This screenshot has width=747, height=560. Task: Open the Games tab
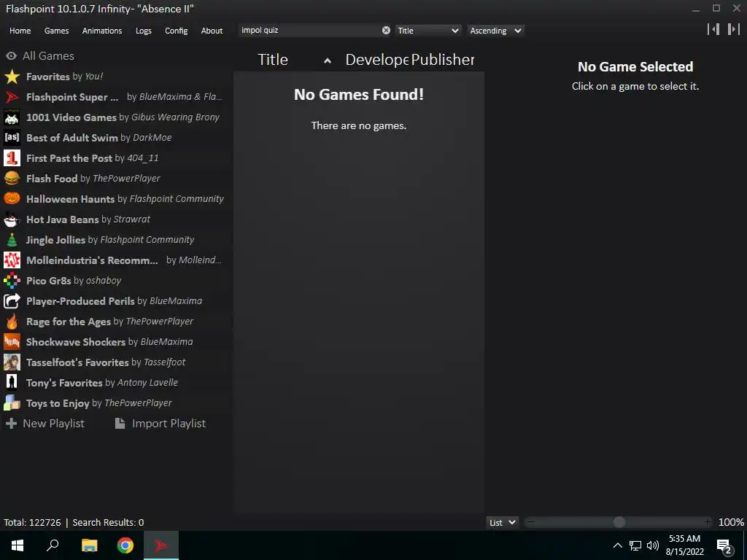pyautogui.click(x=56, y=31)
